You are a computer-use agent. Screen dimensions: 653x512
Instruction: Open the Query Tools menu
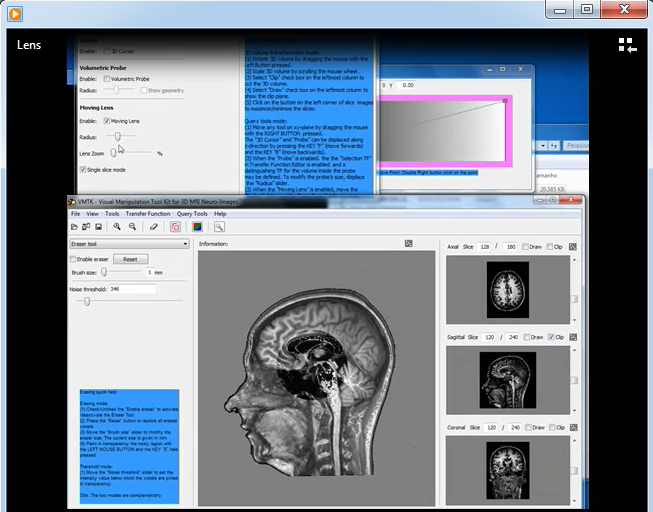(x=192, y=214)
